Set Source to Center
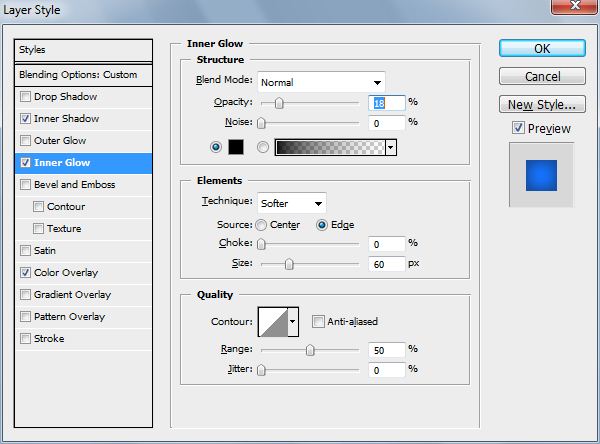600x444 pixels. [261, 225]
